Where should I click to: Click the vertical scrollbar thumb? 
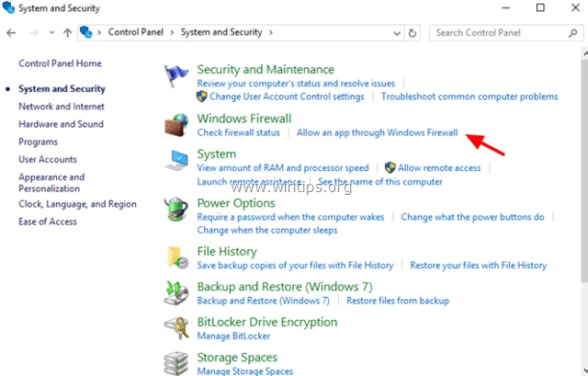(584, 171)
